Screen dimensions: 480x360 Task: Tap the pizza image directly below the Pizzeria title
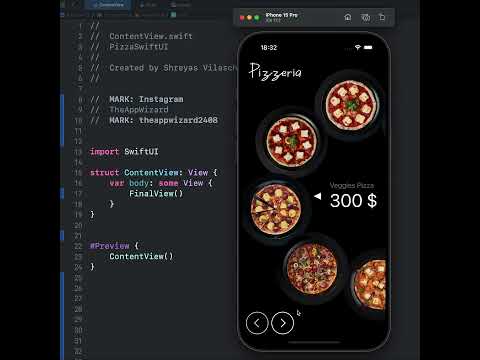coord(292,141)
